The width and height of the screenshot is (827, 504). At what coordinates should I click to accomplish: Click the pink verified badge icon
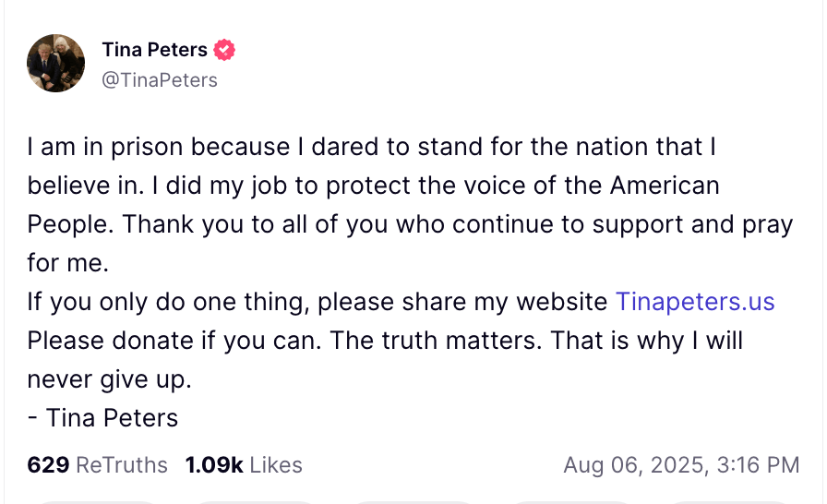[x=224, y=50]
